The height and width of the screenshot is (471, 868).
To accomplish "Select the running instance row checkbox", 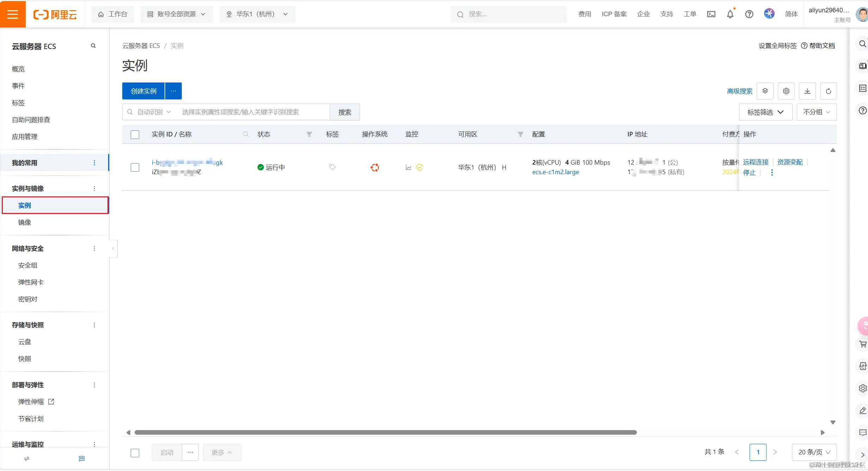I will (135, 167).
